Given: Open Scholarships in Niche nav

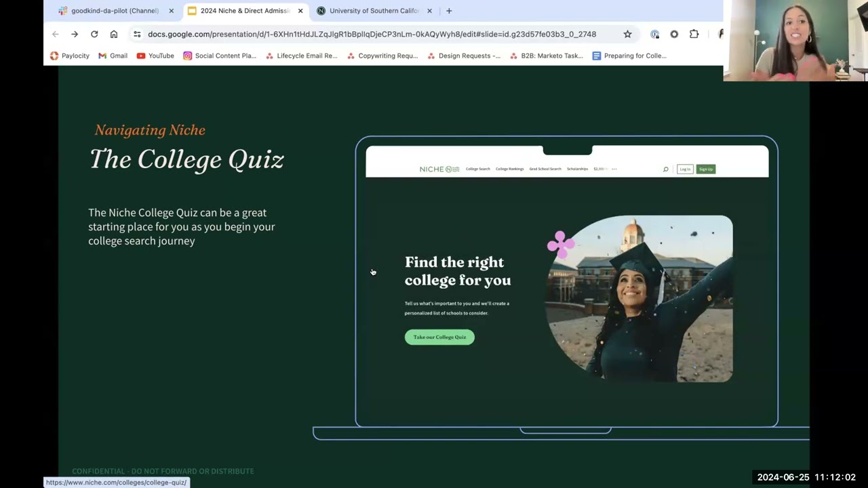Looking at the screenshot, I should (x=578, y=169).
